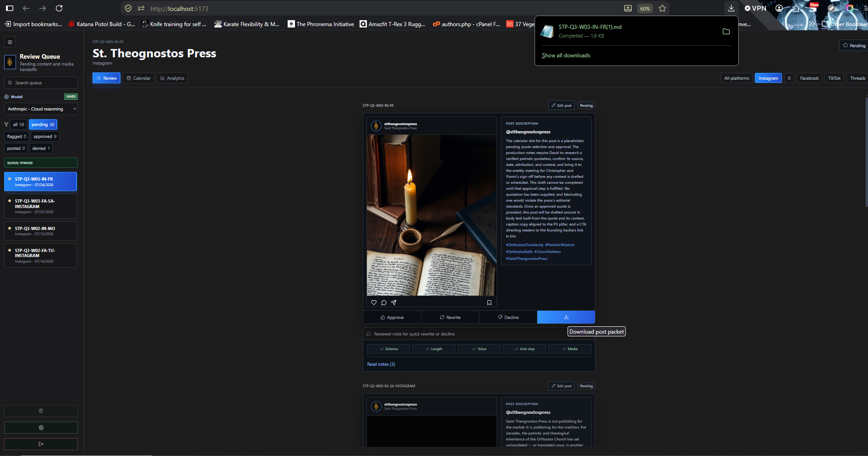Click the heart like icon under post image
The width and height of the screenshot is (868, 456).
[x=374, y=302]
